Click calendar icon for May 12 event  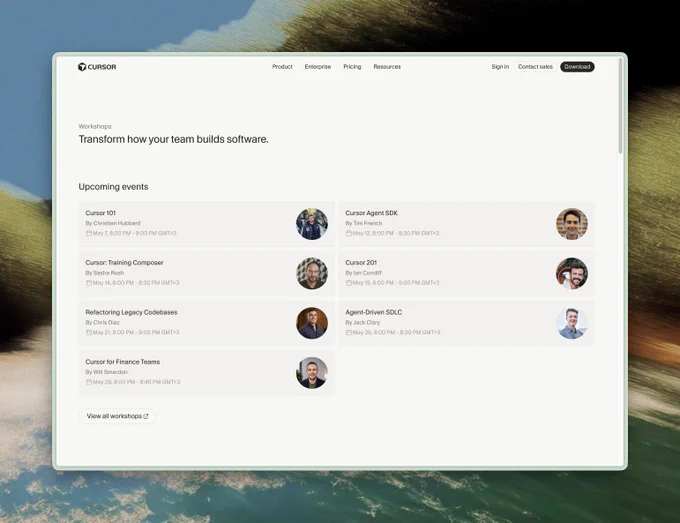point(349,233)
